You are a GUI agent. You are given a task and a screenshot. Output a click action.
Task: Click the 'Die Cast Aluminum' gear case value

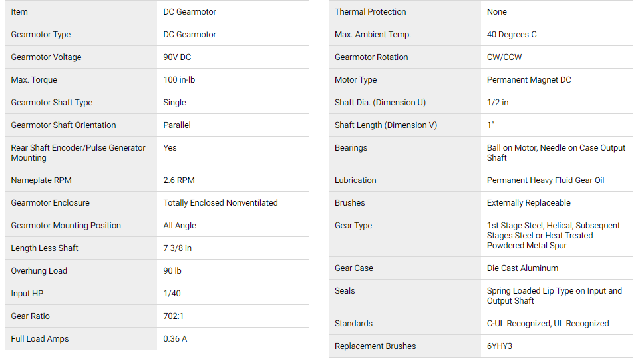point(522,268)
